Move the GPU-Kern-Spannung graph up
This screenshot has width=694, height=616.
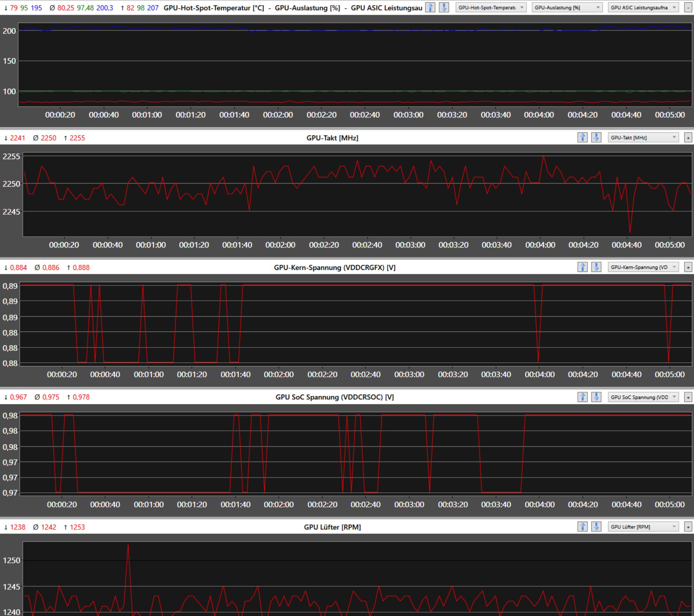coord(582,267)
